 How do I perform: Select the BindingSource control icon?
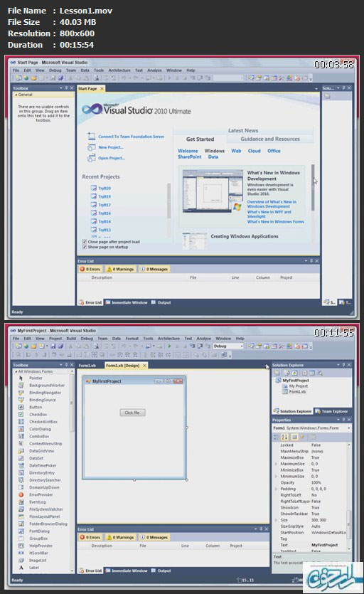pyautogui.click(x=21, y=400)
